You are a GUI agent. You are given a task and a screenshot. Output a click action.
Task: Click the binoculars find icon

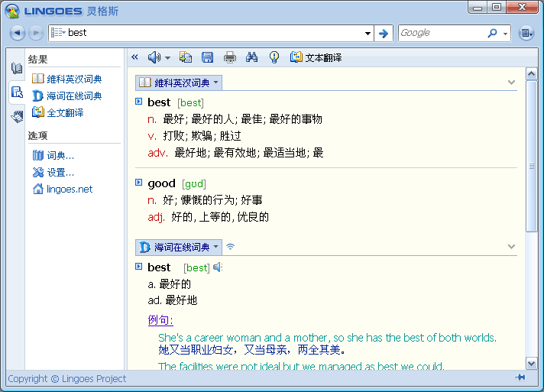(252, 57)
